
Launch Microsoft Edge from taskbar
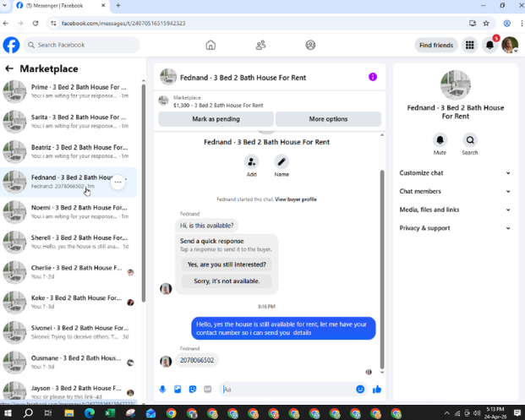(90, 413)
